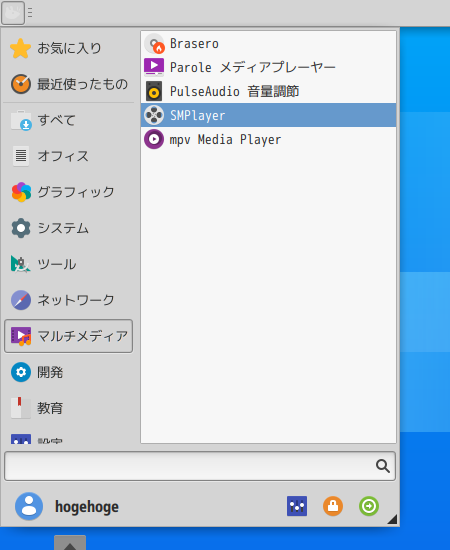Switch to the オフィス category
The image size is (450, 550).
[68, 156]
